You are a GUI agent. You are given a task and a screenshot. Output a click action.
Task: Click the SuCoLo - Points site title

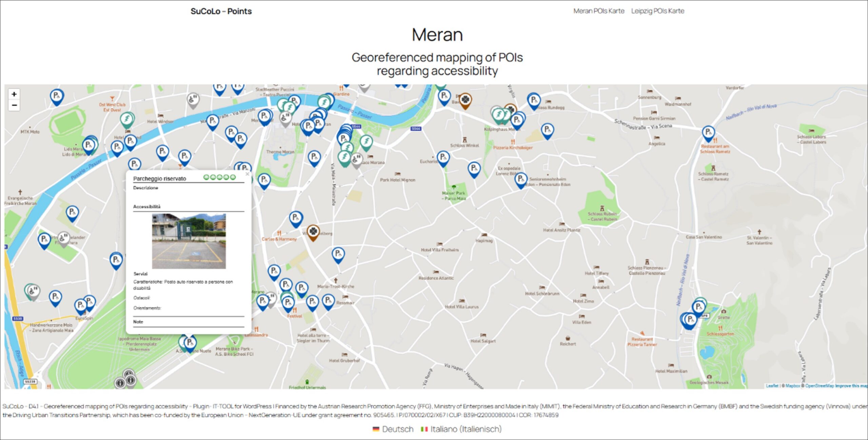(221, 11)
